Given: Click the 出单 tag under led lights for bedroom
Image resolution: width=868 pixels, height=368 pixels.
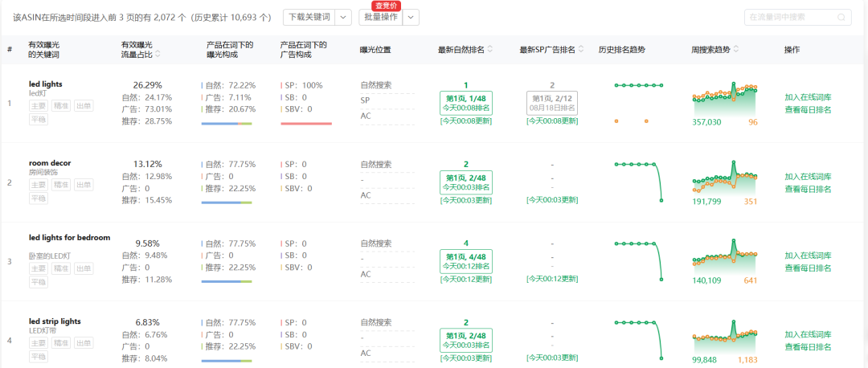Looking at the screenshot, I should click(84, 268).
